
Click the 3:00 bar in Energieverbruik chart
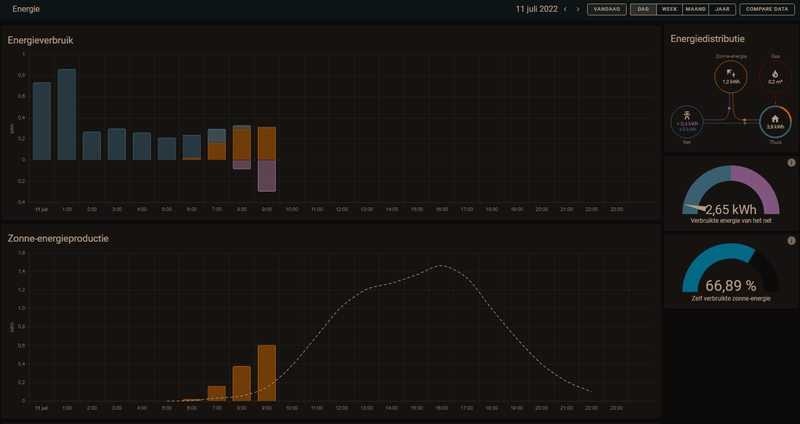(x=117, y=144)
